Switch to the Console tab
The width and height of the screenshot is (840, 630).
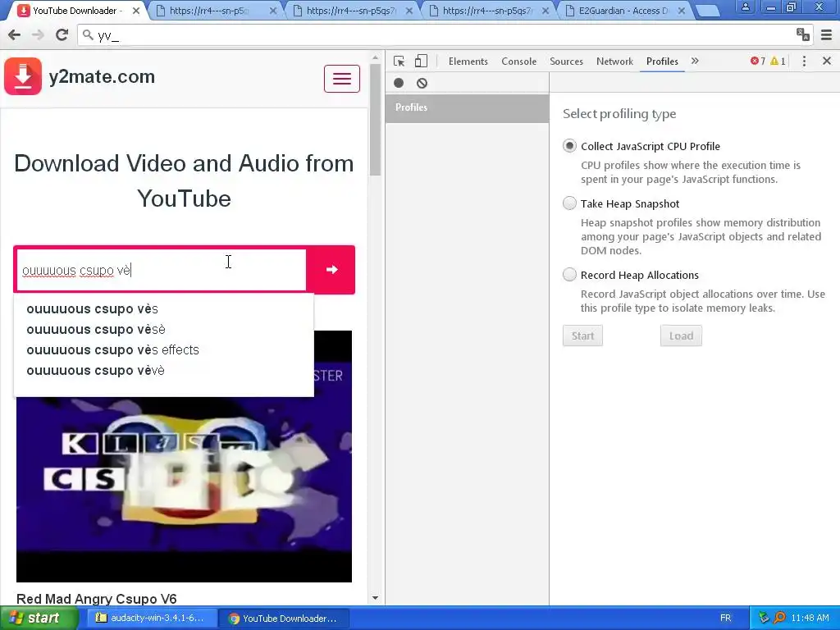tap(518, 61)
